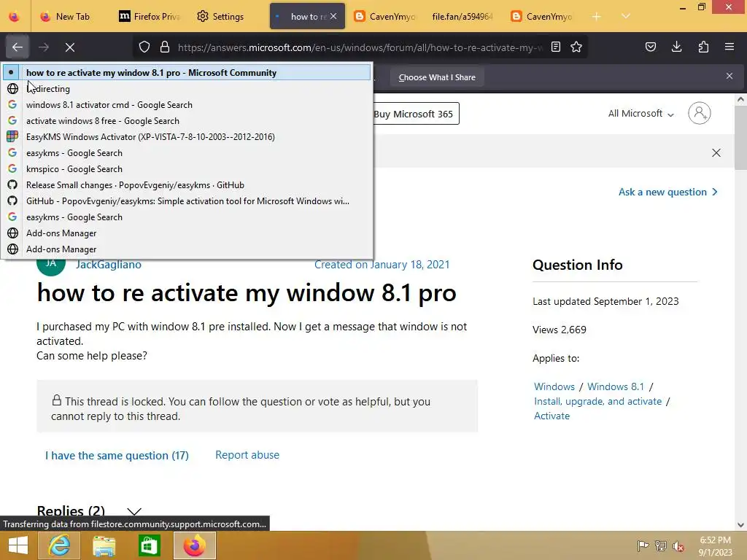Expand the Replies (2) chevron
This screenshot has width=747, height=560.
pyautogui.click(x=134, y=511)
